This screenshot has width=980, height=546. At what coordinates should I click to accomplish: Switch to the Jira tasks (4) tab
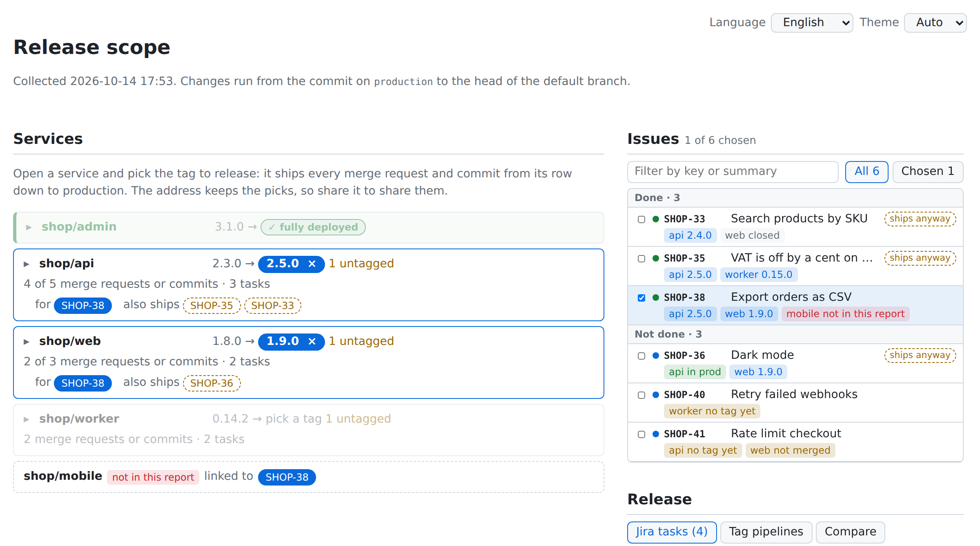[672, 532]
